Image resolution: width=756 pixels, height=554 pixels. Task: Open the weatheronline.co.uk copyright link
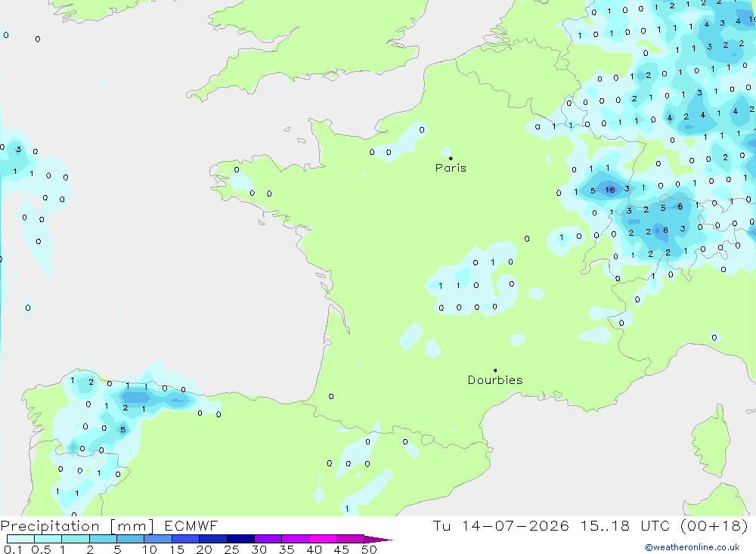click(692, 547)
